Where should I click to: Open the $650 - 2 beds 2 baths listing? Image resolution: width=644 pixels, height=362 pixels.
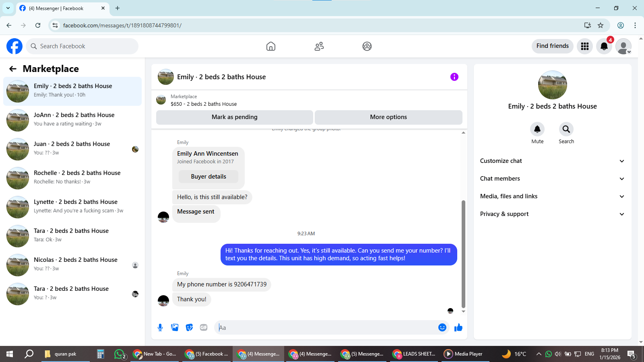point(204,104)
